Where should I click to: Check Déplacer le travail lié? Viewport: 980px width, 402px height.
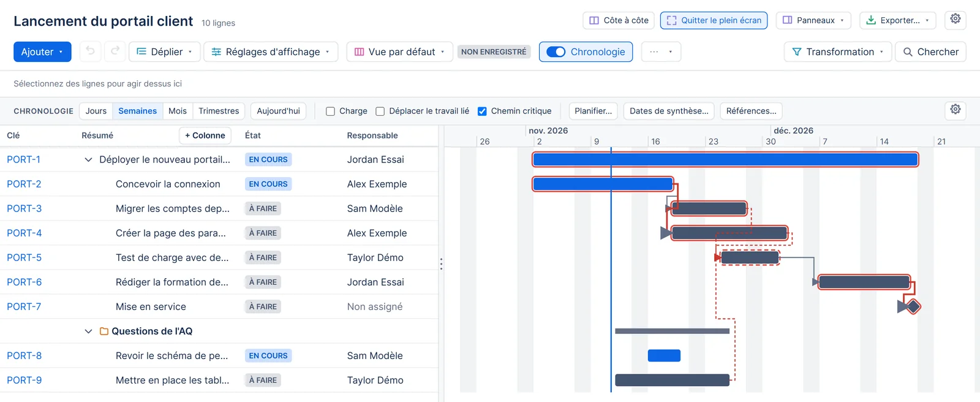pos(380,111)
